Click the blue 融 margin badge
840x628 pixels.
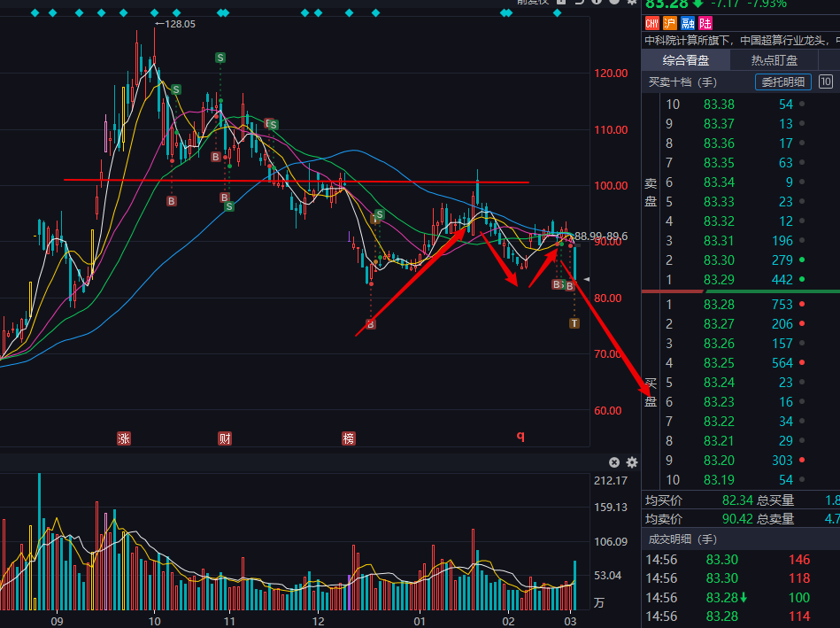[688, 23]
